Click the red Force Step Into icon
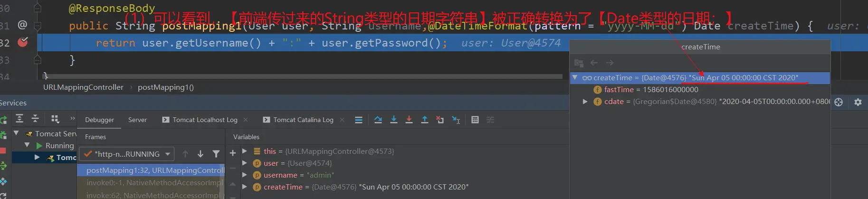The width and height of the screenshot is (868, 199). click(409, 120)
